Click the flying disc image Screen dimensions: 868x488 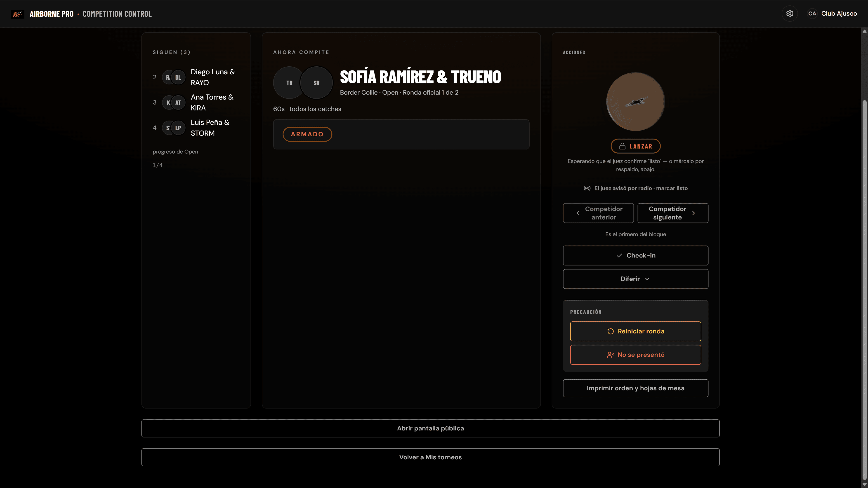click(x=635, y=102)
